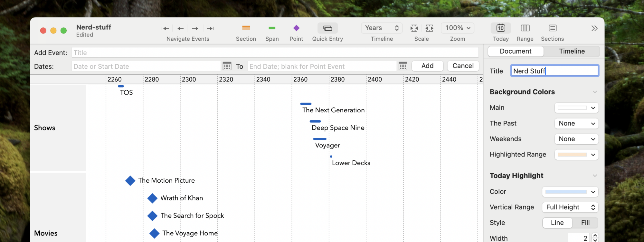Select the TOS span bar

point(121,86)
